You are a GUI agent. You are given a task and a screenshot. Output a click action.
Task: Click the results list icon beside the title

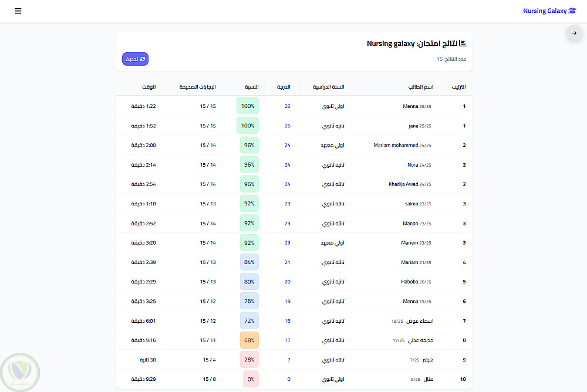463,43
